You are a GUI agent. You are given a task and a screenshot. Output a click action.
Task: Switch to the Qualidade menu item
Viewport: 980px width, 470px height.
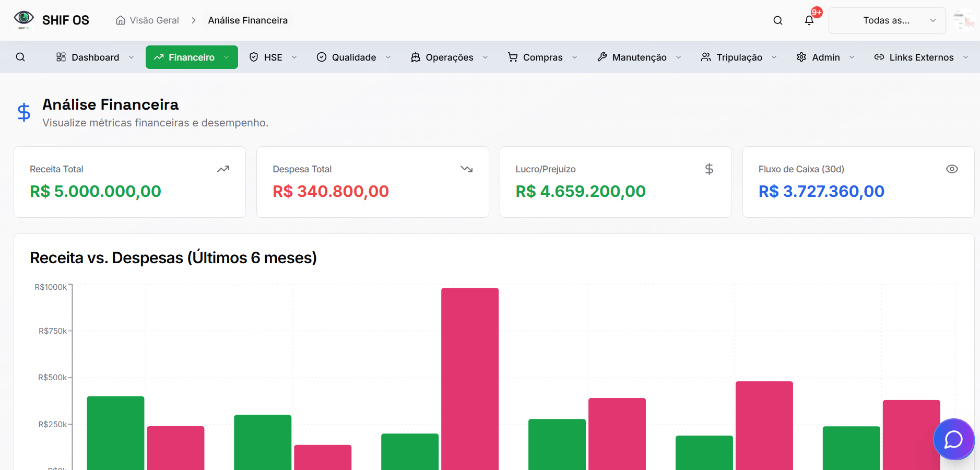click(355, 57)
